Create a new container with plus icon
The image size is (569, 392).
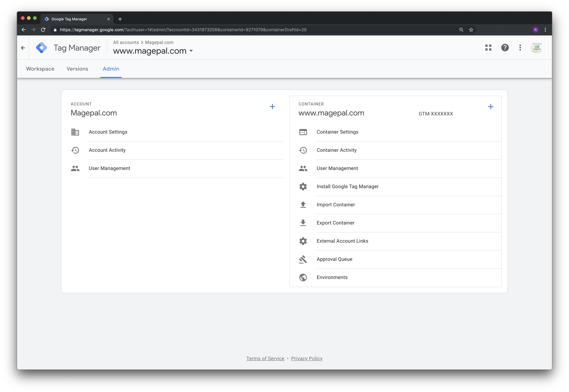pos(490,107)
